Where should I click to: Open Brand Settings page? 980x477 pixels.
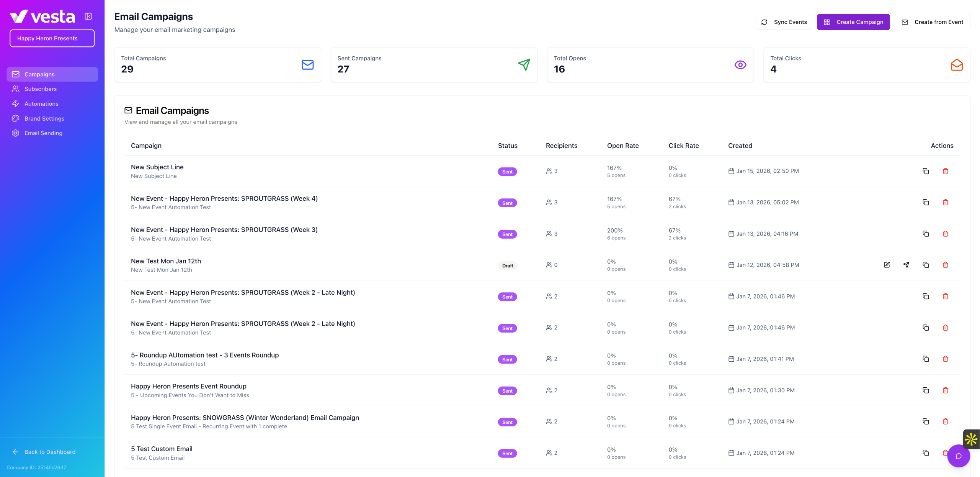(x=44, y=118)
